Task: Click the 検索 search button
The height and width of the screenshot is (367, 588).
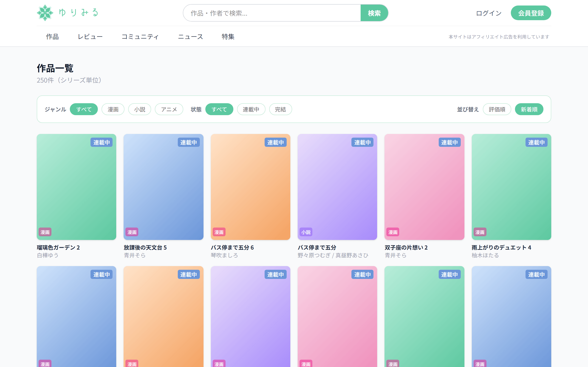Action: [x=374, y=13]
